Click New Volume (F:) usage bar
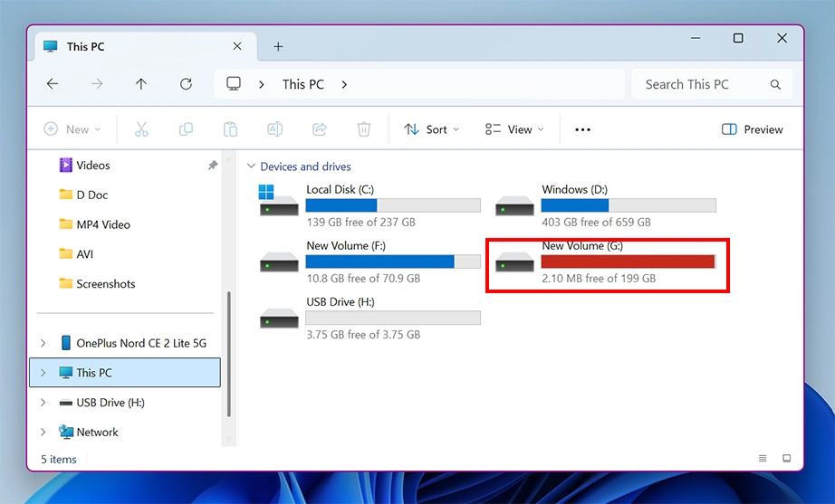The height and width of the screenshot is (504, 835). coord(393,262)
